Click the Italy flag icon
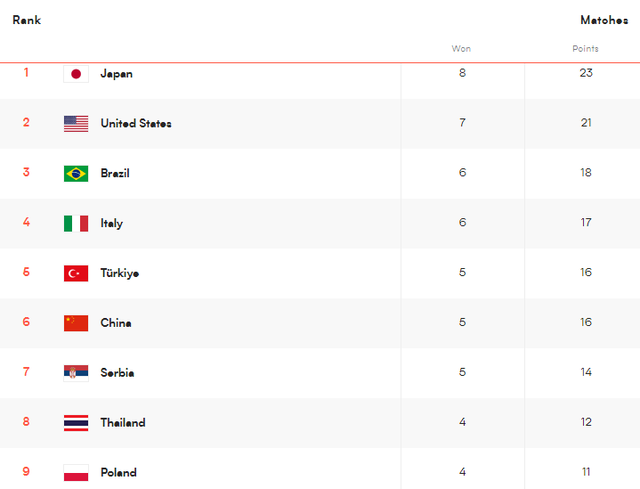Screen dimensions: 640x489 [76, 223]
